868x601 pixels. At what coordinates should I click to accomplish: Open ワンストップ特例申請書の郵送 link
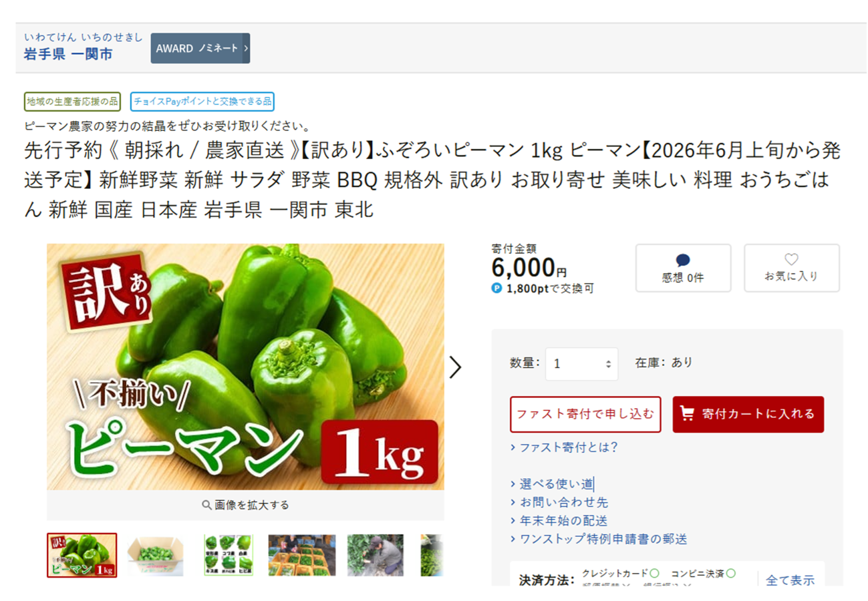(x=598, y=538)
